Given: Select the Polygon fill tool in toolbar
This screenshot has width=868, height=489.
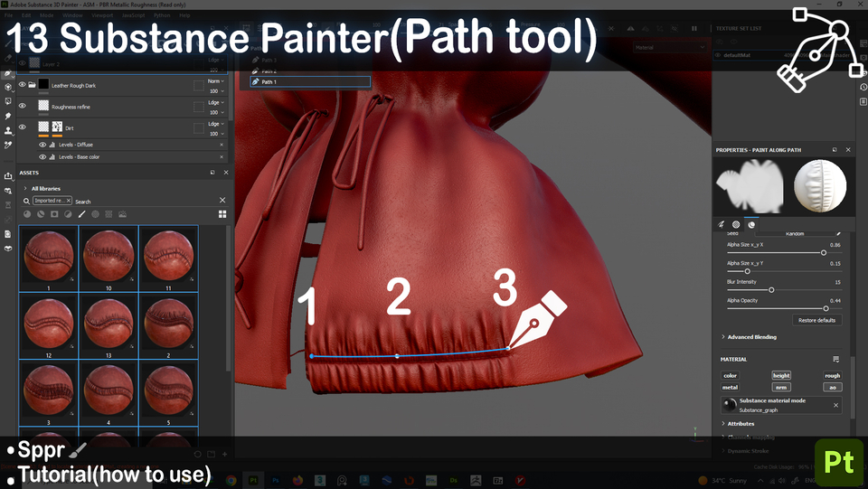Looking at the screenshot, I should point(8,102).
